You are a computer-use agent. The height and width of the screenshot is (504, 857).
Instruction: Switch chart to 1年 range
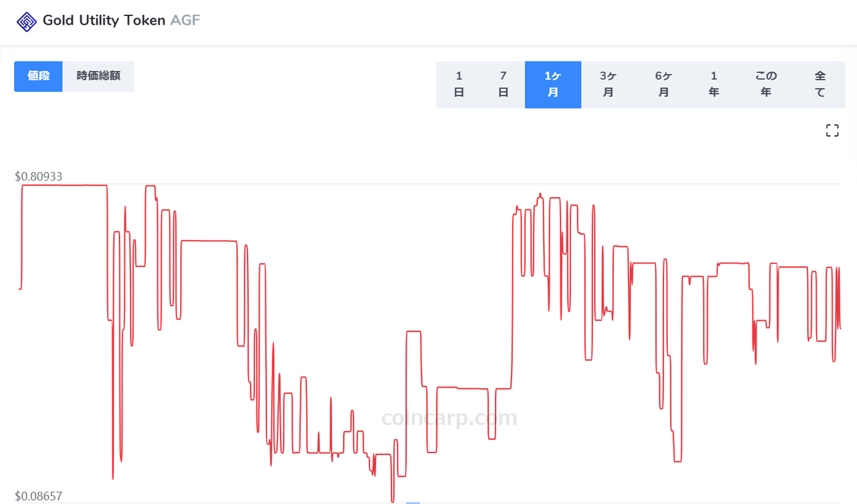tap(714, 84)
